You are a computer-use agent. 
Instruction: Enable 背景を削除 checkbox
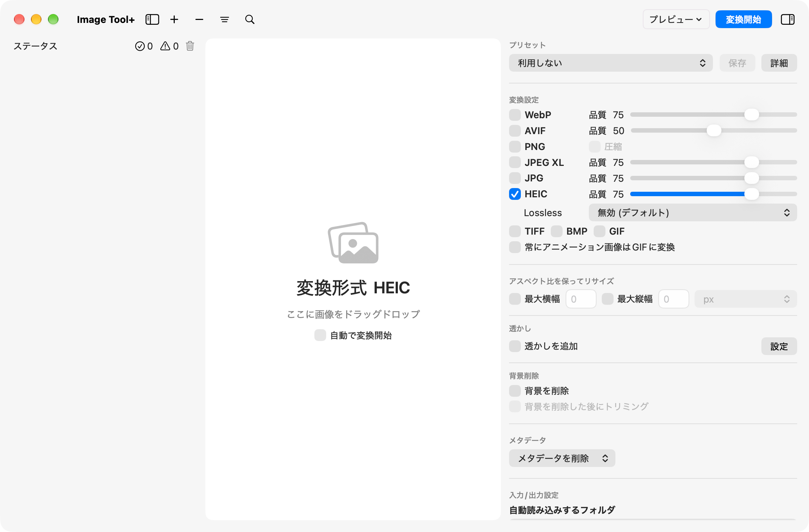[515, 391]
